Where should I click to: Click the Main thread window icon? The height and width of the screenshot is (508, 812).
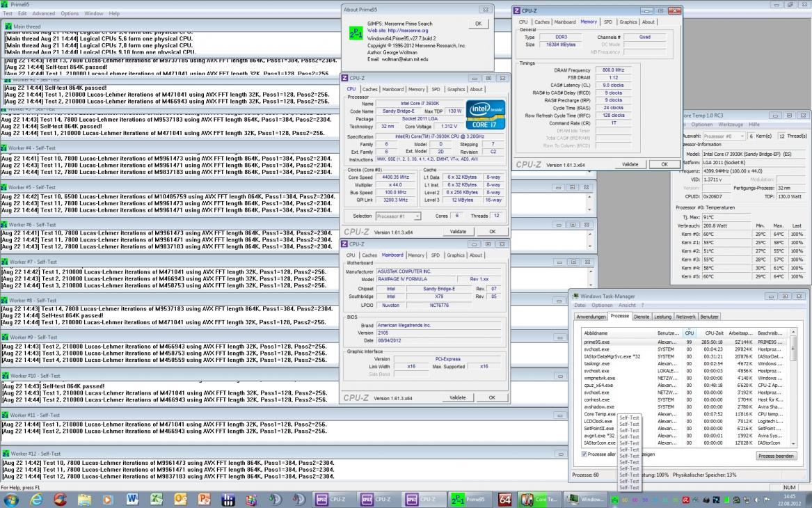point(8,26)
